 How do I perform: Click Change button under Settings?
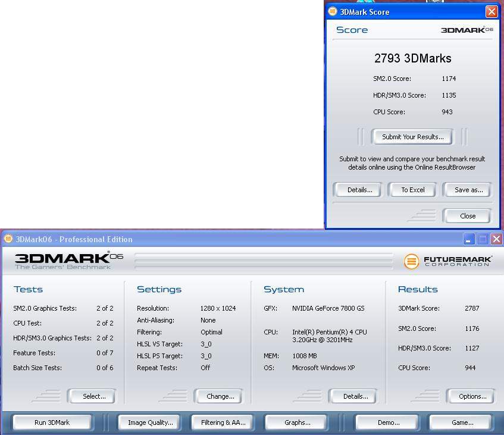pos(220,396)
